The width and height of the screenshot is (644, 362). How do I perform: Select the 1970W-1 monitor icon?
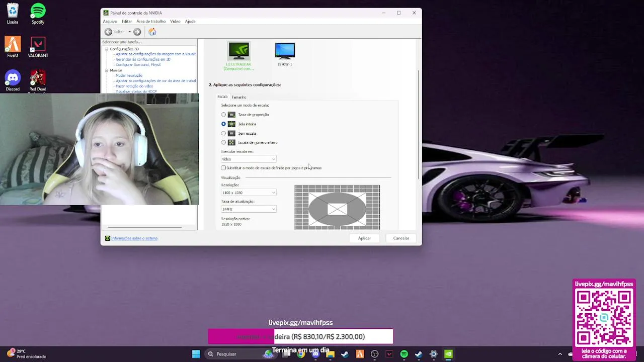click(x=285, y=51)
